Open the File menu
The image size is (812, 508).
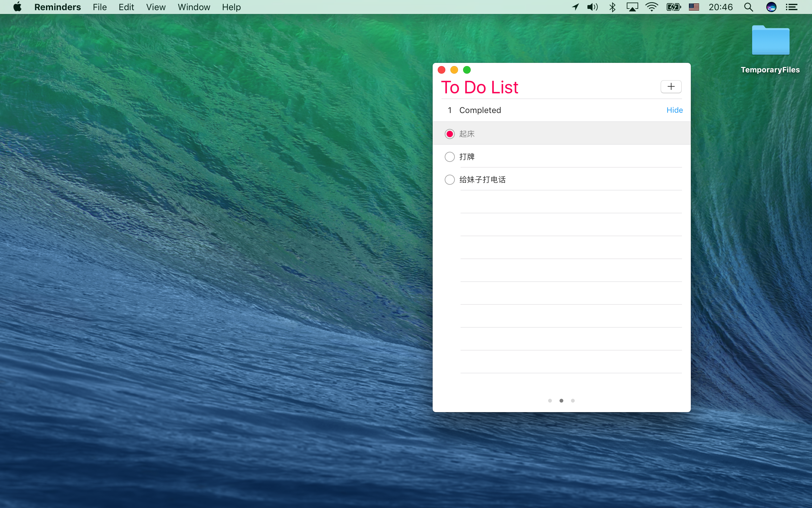[x=100, y=7]
